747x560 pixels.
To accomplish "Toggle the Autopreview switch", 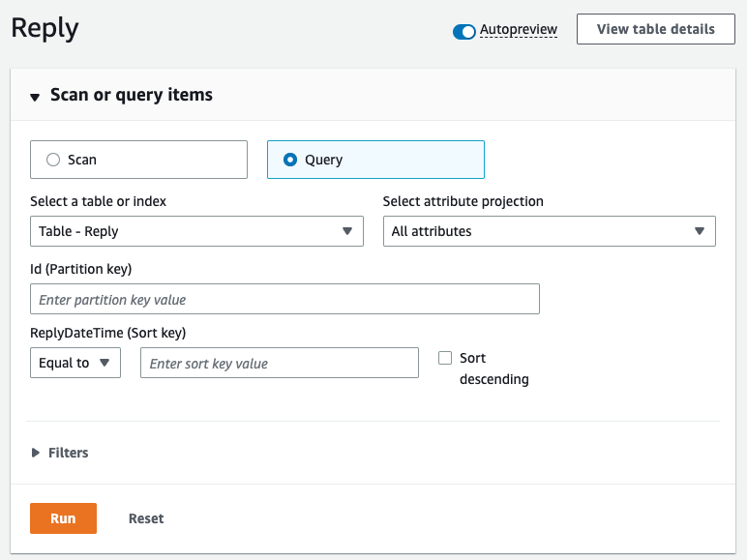I will point(464,31).
